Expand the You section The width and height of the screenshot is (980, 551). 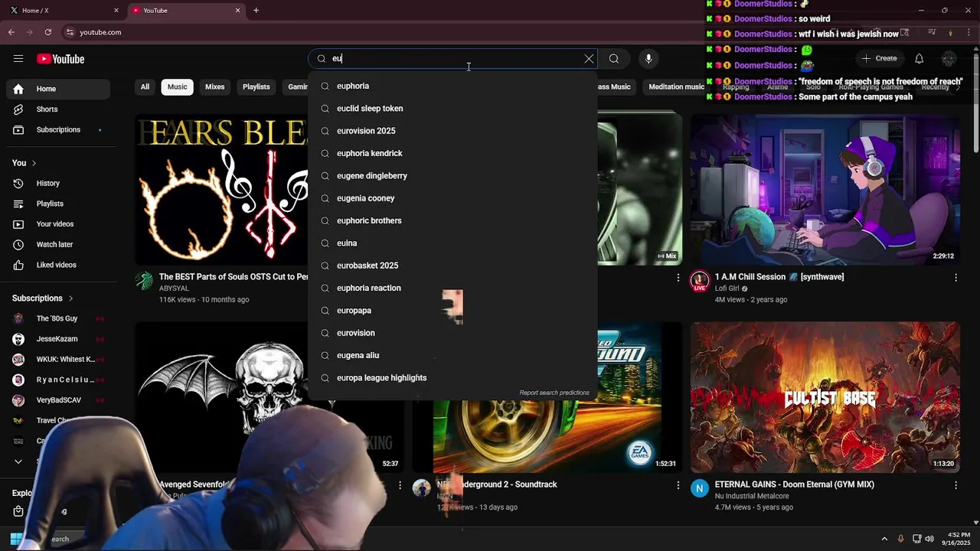[24, 163]
